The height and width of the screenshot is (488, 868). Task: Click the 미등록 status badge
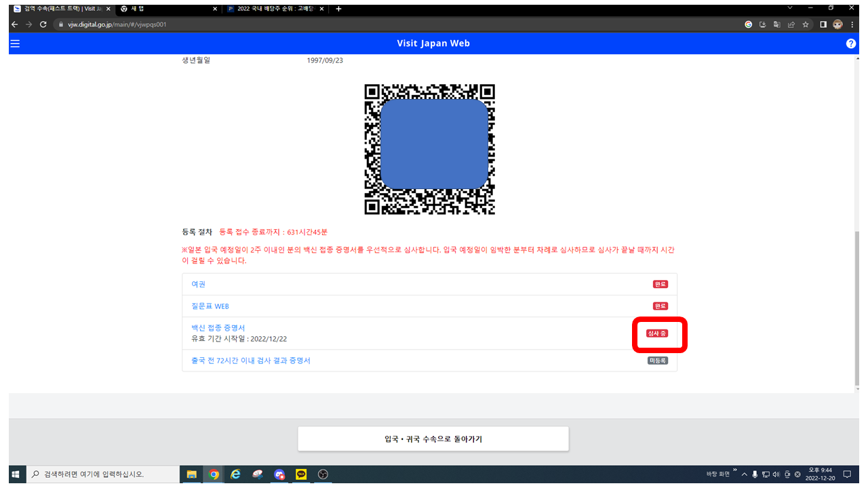tap(658, 361)
